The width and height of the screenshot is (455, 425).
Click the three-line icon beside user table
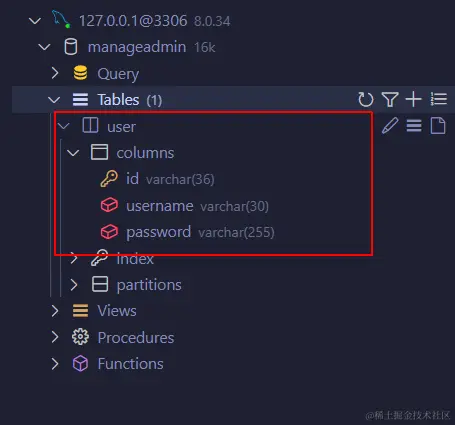pos(414,126)
